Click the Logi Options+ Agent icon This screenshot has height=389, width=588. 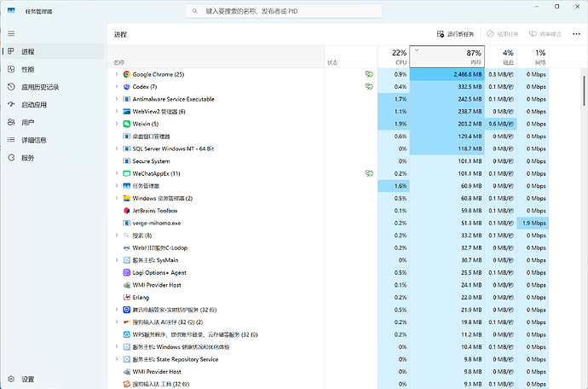pyautogui.click(x=127, y=273)
